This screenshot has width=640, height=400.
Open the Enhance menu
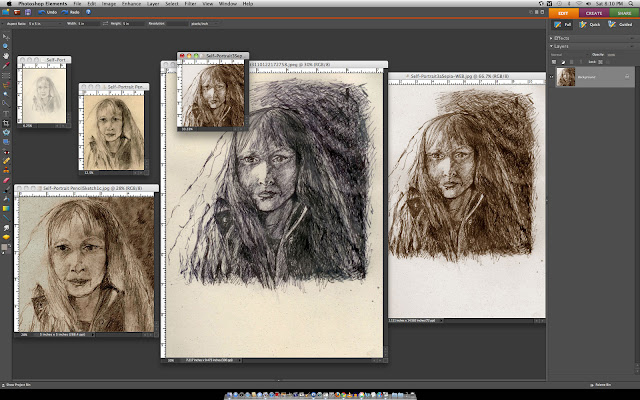tap(129, 5)
